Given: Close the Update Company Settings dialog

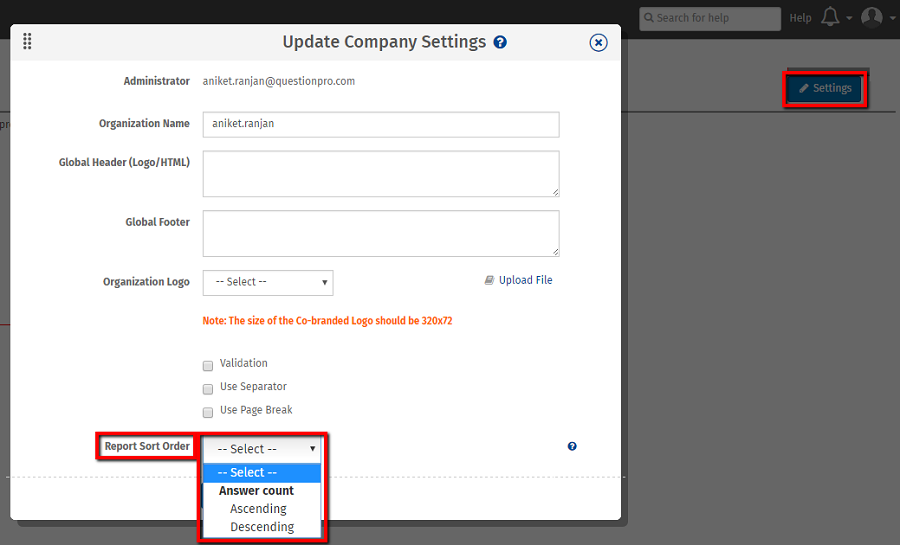Looking at the screenshot, I should coord(598,42).
